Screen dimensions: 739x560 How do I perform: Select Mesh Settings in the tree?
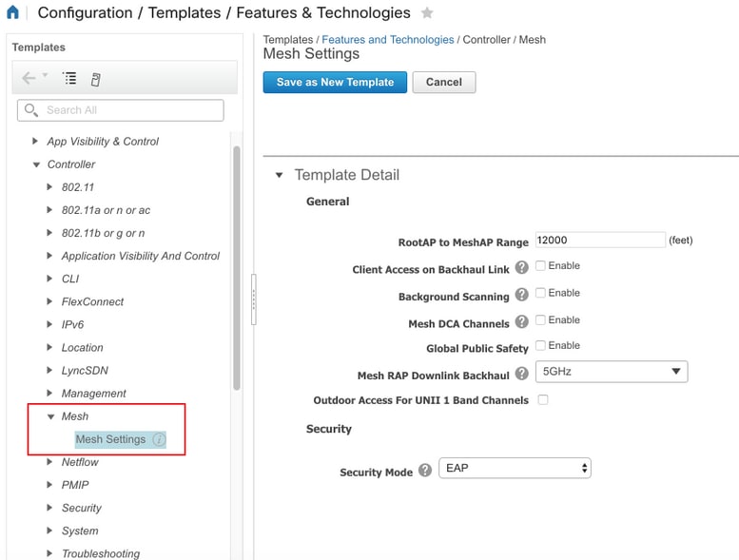coord(110,439)
